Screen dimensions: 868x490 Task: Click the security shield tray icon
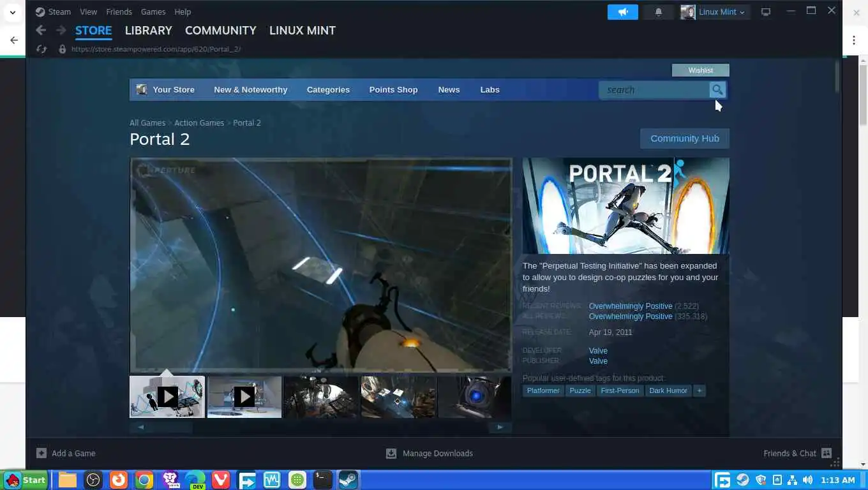click(x=761, y=480)
